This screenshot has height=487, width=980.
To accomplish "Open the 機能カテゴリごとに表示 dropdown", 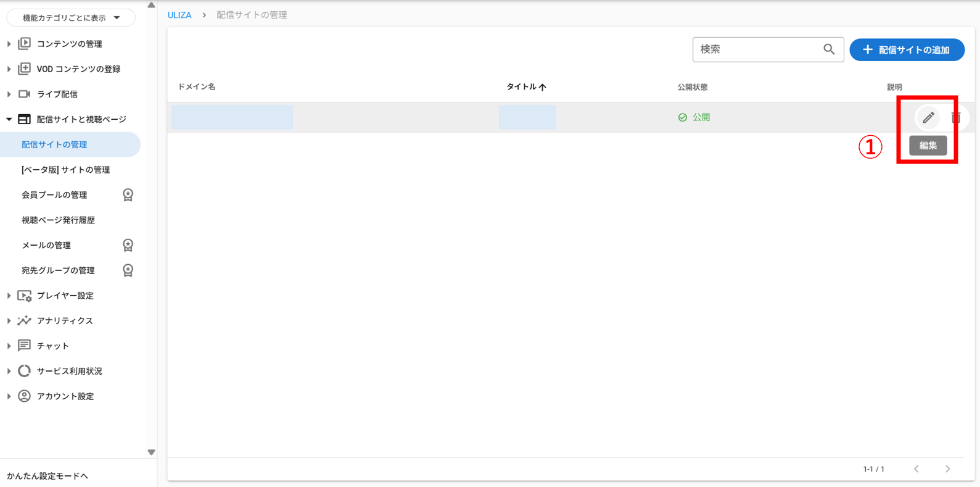I will coord(71,18).
